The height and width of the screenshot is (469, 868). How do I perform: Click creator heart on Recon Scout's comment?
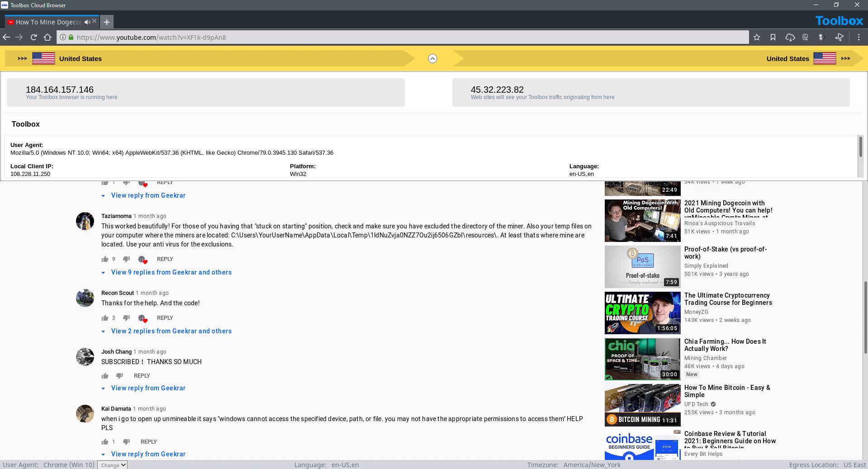point(142,318)
